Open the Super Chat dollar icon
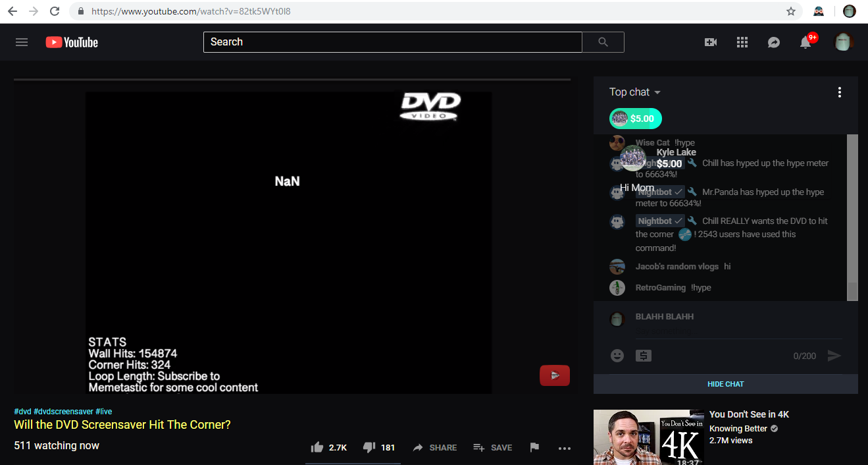Viewport: 868px width, 465px height. click(x=644, y=356)
